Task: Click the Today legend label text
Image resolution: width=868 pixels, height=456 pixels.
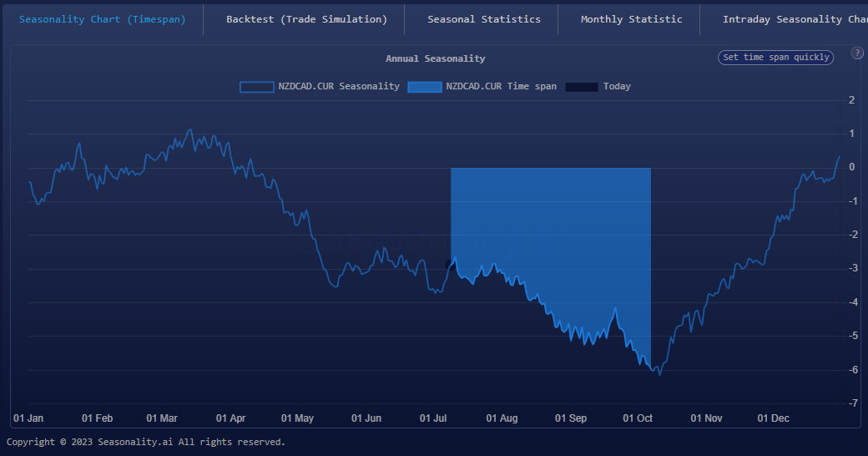Action: tap(617, 87)
